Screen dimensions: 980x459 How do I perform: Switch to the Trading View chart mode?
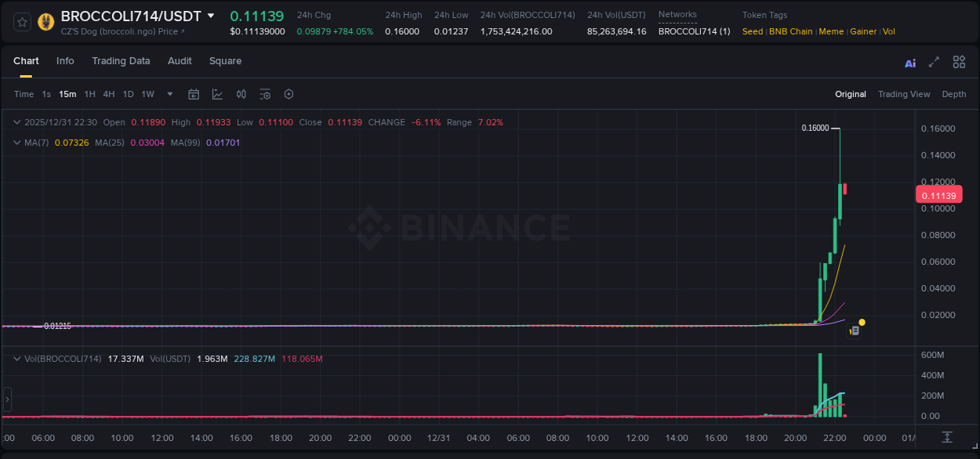[904, 94]
